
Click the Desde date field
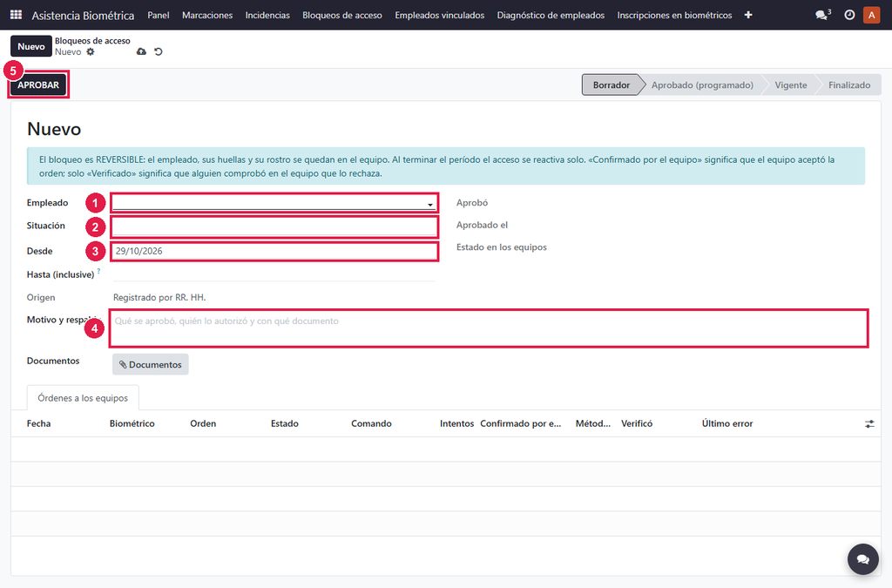[274, 251]
